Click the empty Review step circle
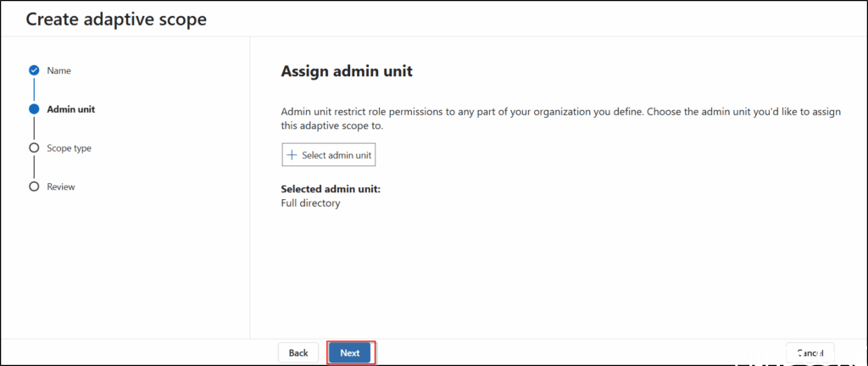The width and height of the screenshot is (868, 366). [34, 186]
